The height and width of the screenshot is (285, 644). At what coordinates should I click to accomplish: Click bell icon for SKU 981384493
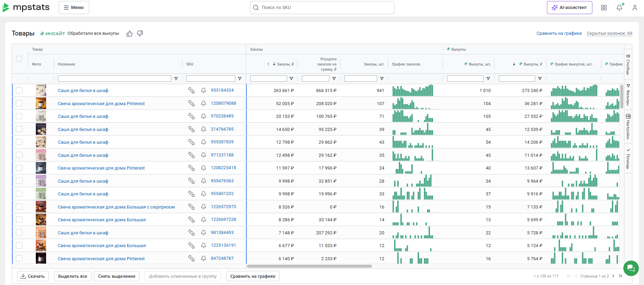pos(203,233)
